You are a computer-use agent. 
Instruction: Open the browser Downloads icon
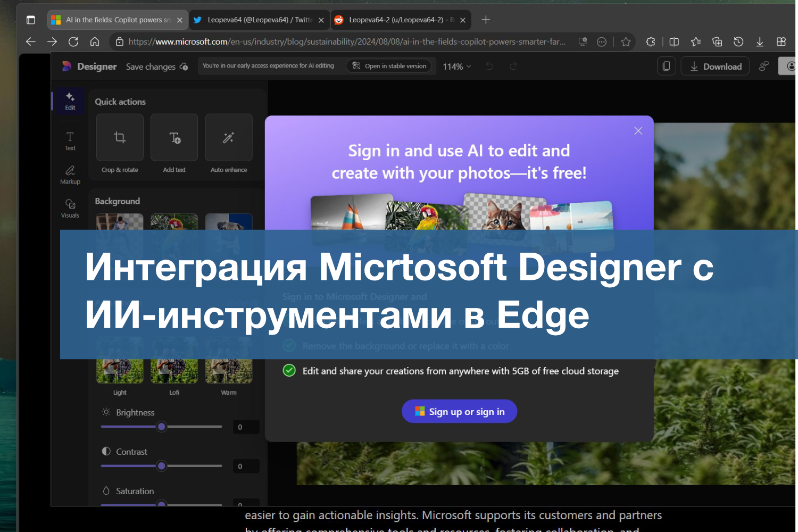coord(760,41)
